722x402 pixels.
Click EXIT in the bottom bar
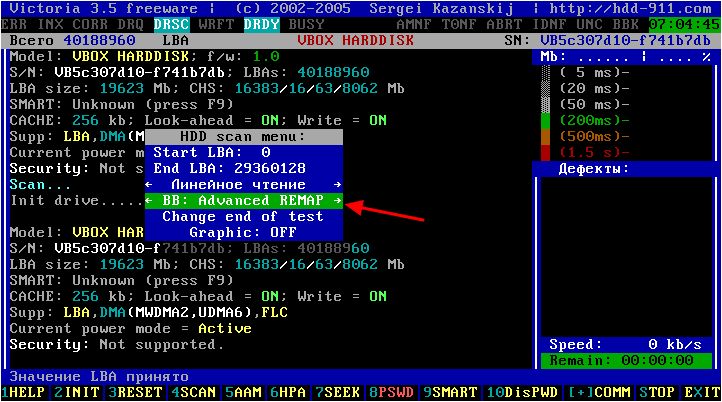click(x=702, y=392)
